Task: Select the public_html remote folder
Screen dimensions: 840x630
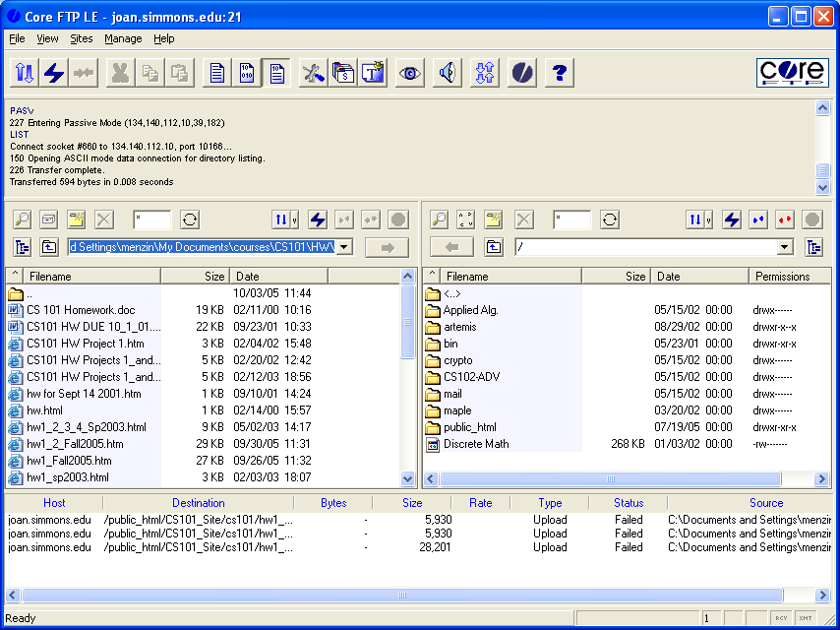Action: coord(469,427)
